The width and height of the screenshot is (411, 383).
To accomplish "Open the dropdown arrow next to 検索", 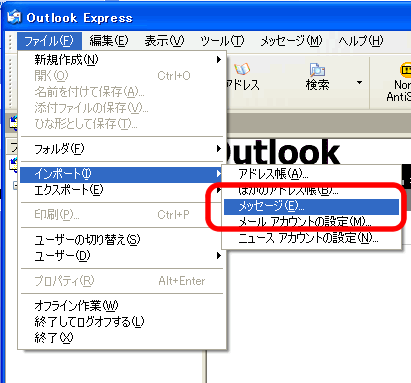I will [359, 82].
